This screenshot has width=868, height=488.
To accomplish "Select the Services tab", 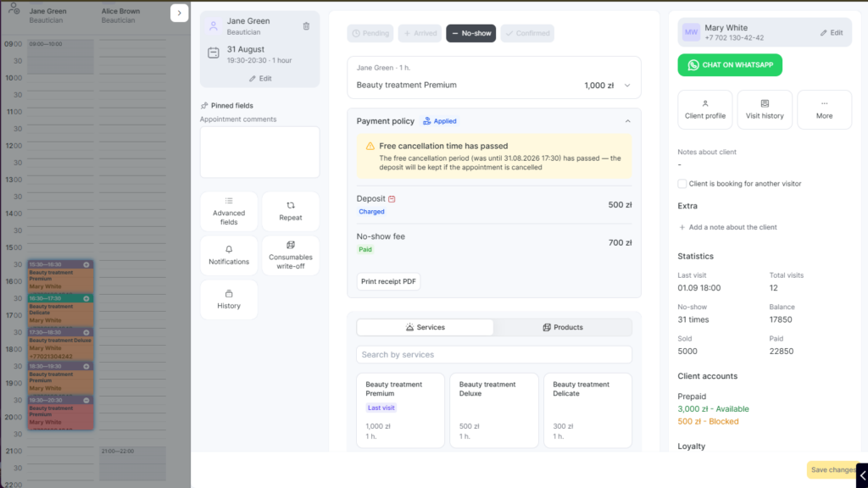I will [426, 327].
